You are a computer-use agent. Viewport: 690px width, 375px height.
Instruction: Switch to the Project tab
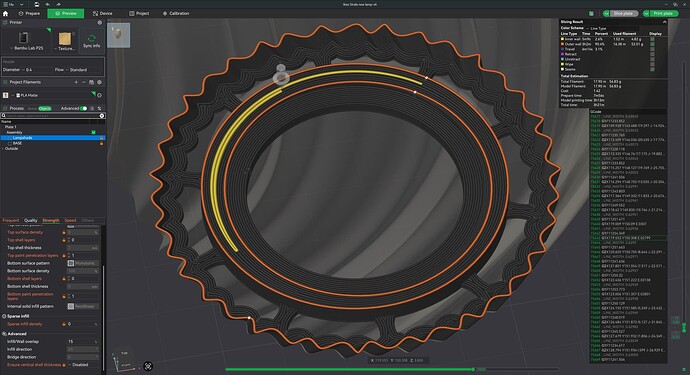139,14
